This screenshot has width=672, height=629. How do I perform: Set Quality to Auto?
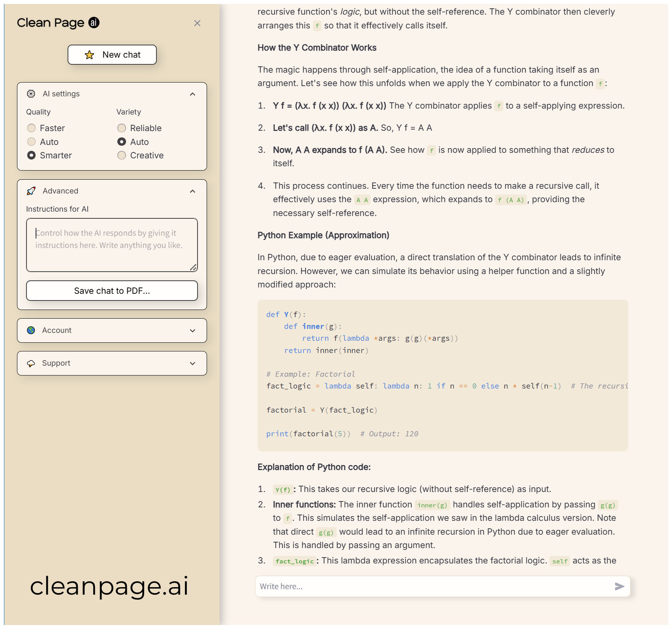[x=32, y=142]
